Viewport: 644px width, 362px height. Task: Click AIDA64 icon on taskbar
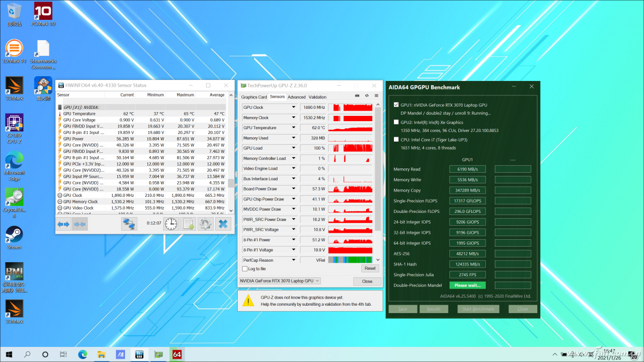click(177, 354)
